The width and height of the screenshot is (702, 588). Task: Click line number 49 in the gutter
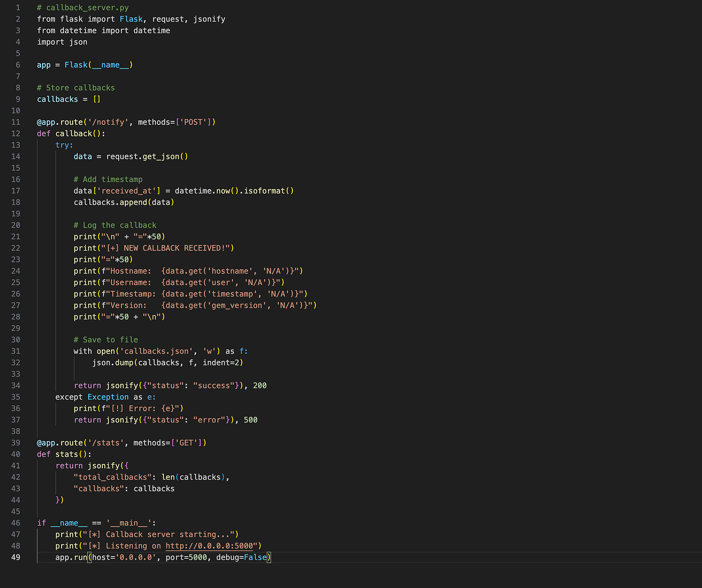tap(16, 557)
